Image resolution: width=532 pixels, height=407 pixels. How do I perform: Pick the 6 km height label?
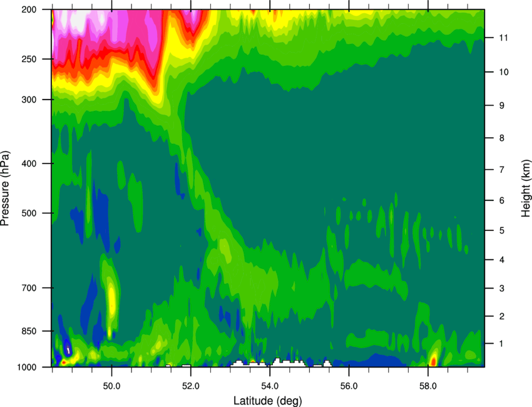coord(502,200)
